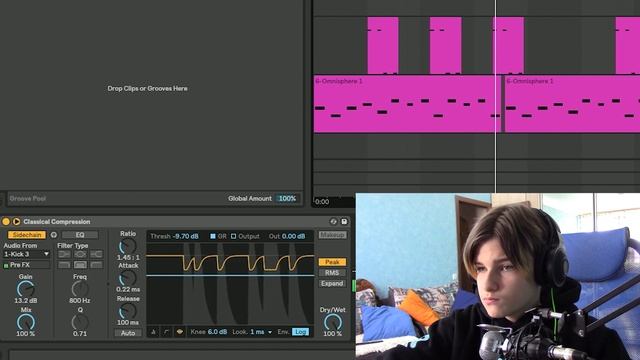Toggle the Classical Compression device activator
The image size is (640, 360).
(x=6, y=222)
